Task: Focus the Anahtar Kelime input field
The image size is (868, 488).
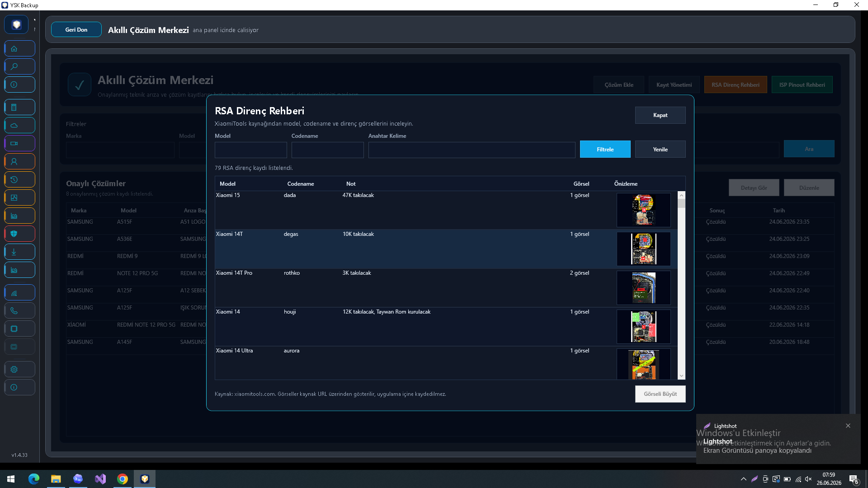Action: [472, 150]
